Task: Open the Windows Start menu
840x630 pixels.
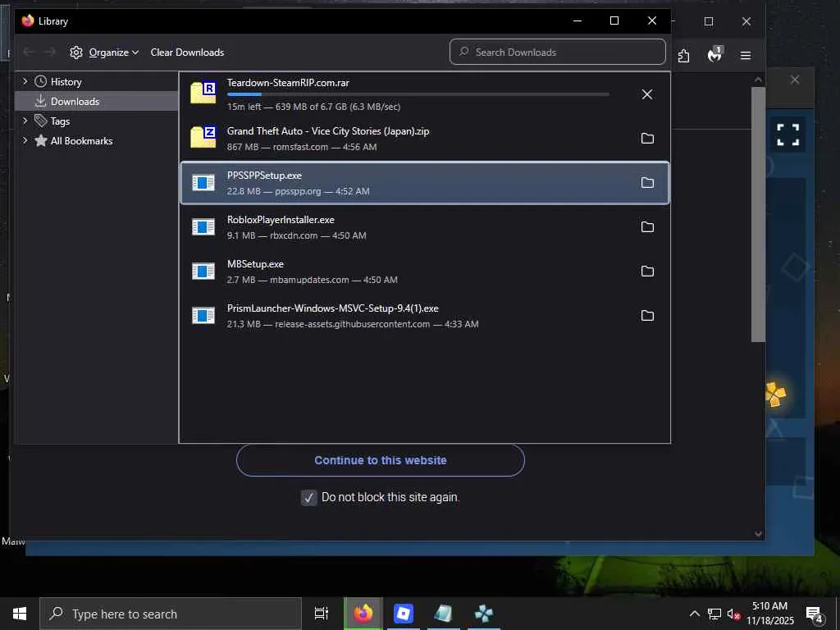Action: coord(20,614)
